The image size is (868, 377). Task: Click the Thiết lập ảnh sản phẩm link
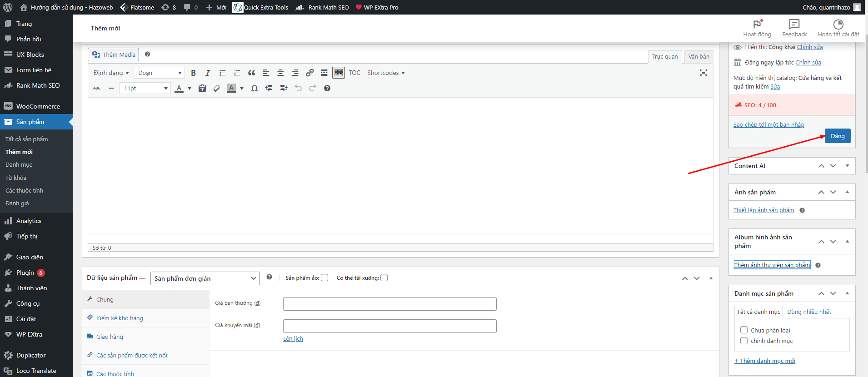pyautogui.click(x=763, y=210)
